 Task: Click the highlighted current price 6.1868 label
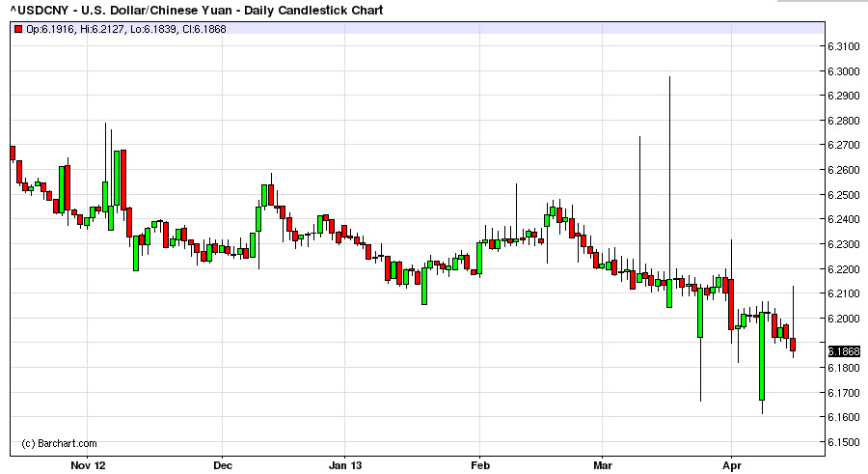844,351
